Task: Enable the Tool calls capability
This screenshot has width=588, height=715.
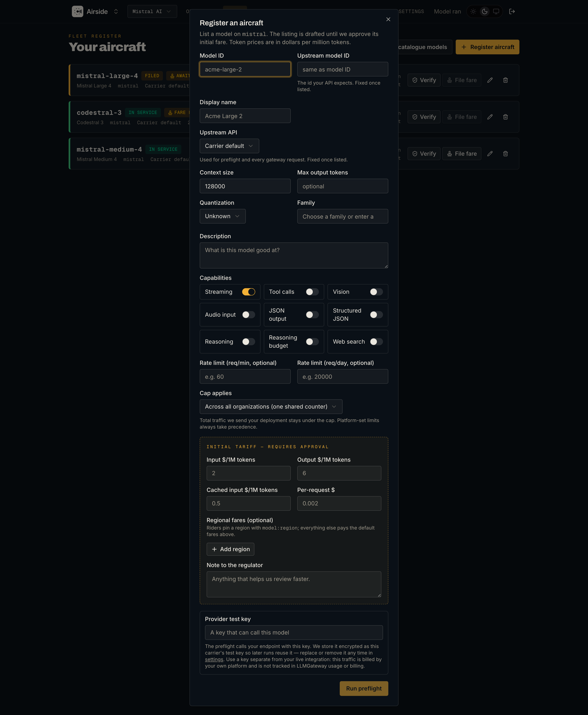Action: (x=312, y=292)
